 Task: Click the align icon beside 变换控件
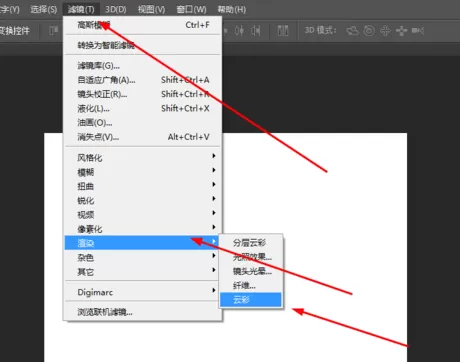[x=53, y=31]
